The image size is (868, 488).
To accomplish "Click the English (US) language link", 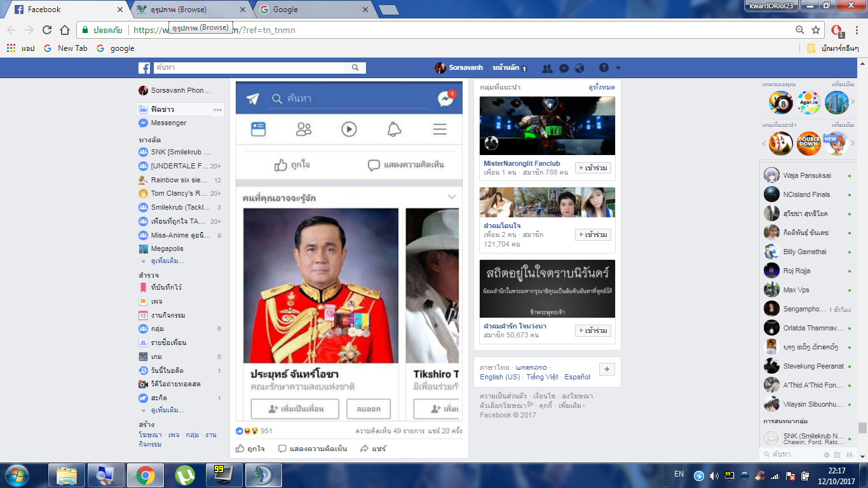I will point(500,377).
